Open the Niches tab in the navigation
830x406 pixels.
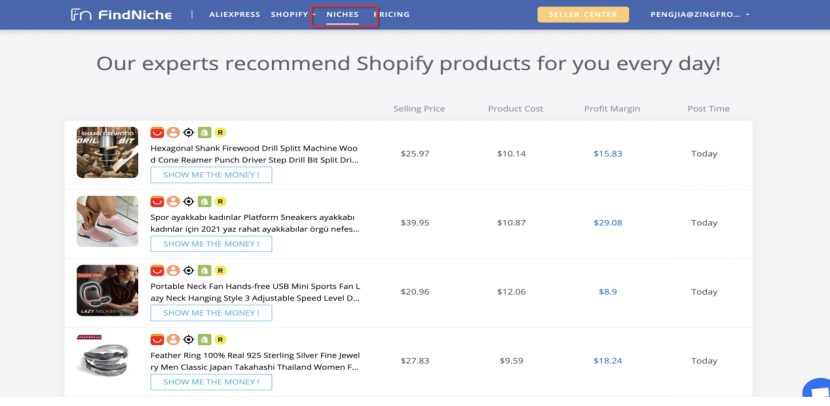pyautogui.click(x=342, y=15)
